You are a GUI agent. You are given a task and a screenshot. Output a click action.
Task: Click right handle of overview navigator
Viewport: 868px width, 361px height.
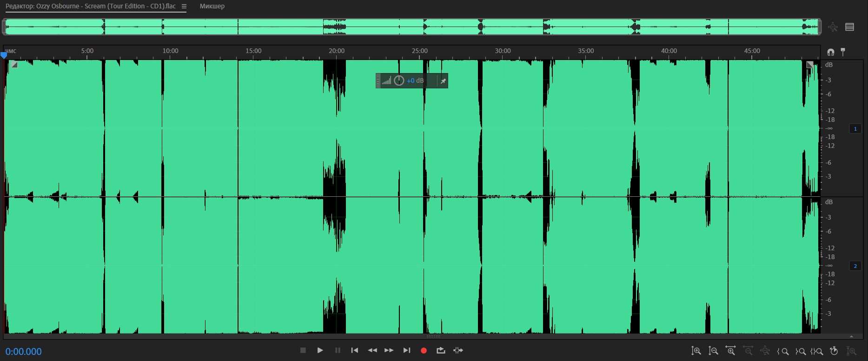[820, 27]
